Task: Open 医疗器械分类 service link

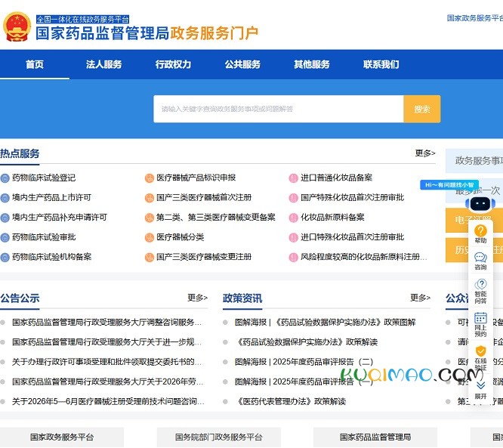Action: click(181, 237)
